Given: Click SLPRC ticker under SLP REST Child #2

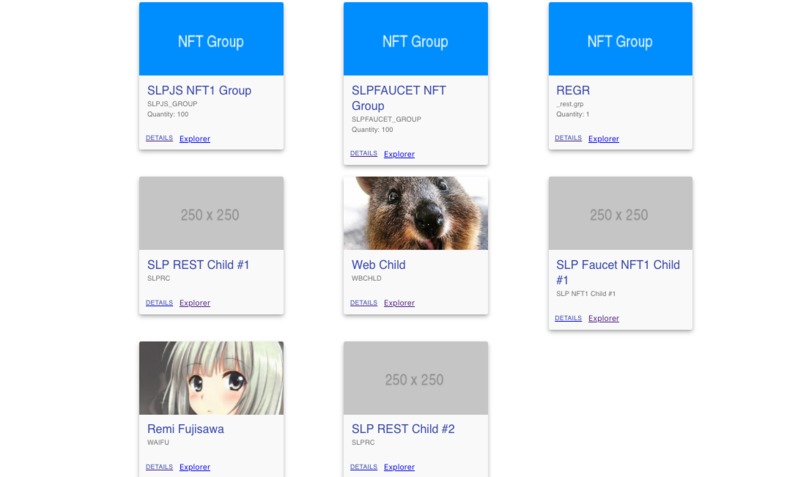Looking at the screenshot, I should [363, 442].
